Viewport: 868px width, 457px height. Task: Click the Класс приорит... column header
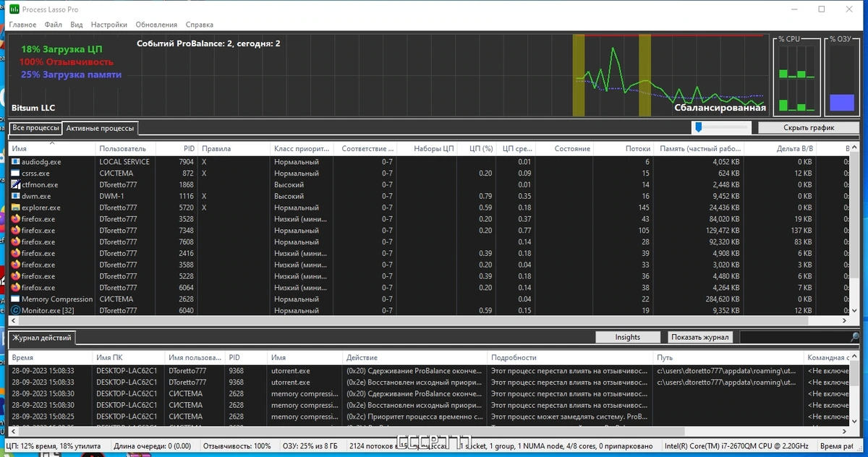[301, 149]
